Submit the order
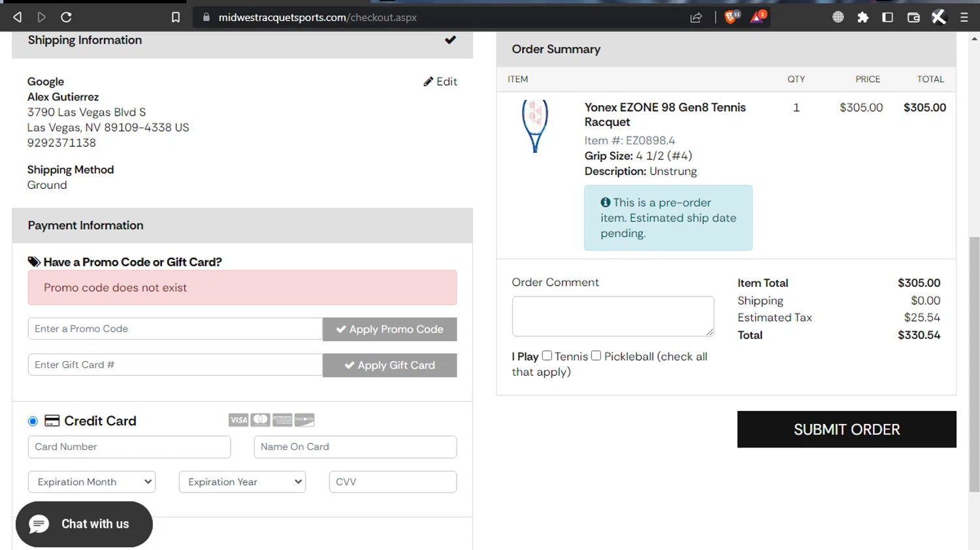This screenshot has width=980, height=550. 847,429
